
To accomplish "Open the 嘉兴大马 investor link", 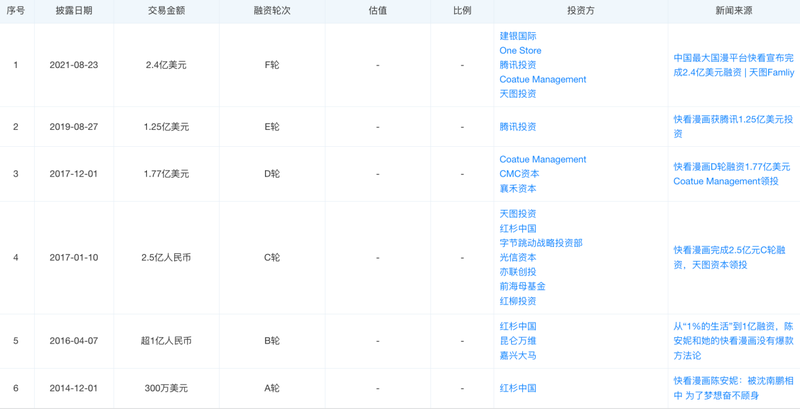I will (x=518, y=355).
